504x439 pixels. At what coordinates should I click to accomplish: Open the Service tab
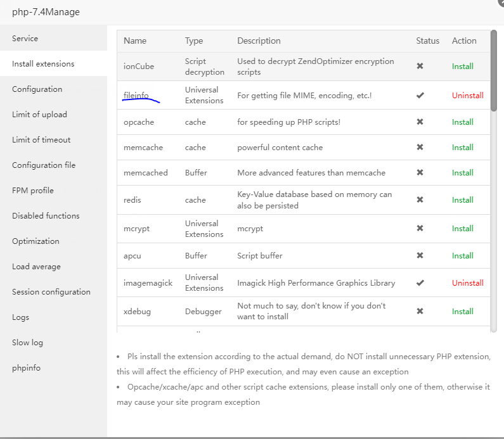(x=25, y=39)
